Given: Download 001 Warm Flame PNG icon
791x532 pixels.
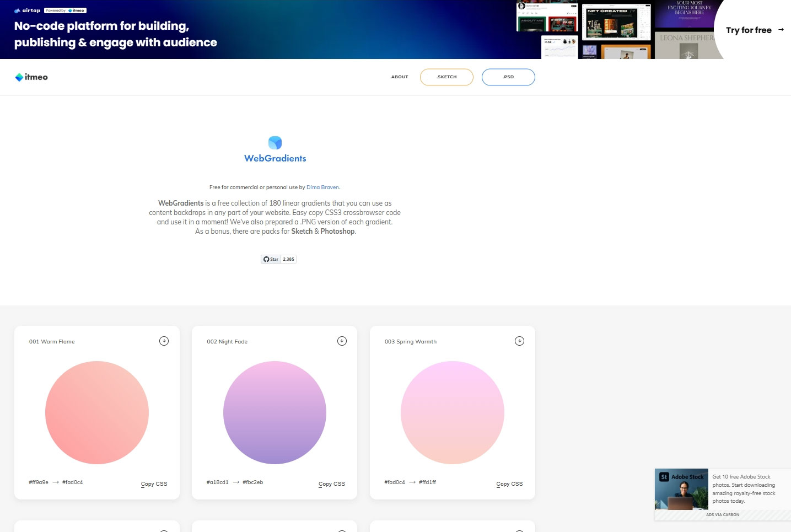Looking at the screenshot, I should [x=164, y=341].
